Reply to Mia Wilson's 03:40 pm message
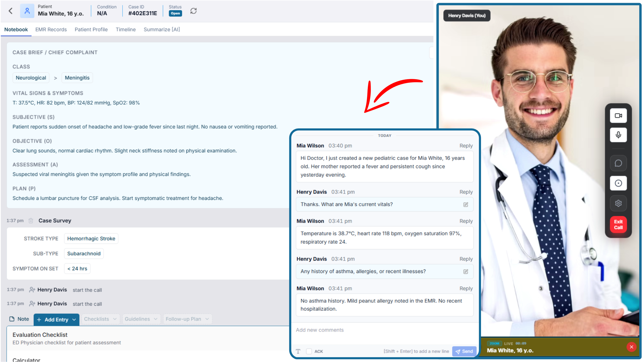This screenshot has width=644, height=362. click(466, 146)
